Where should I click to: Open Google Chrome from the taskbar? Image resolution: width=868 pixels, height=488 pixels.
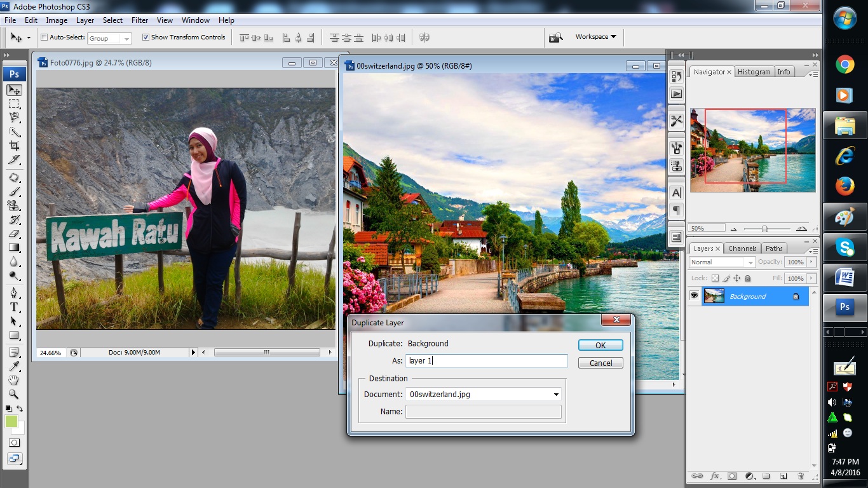(844, 64)
